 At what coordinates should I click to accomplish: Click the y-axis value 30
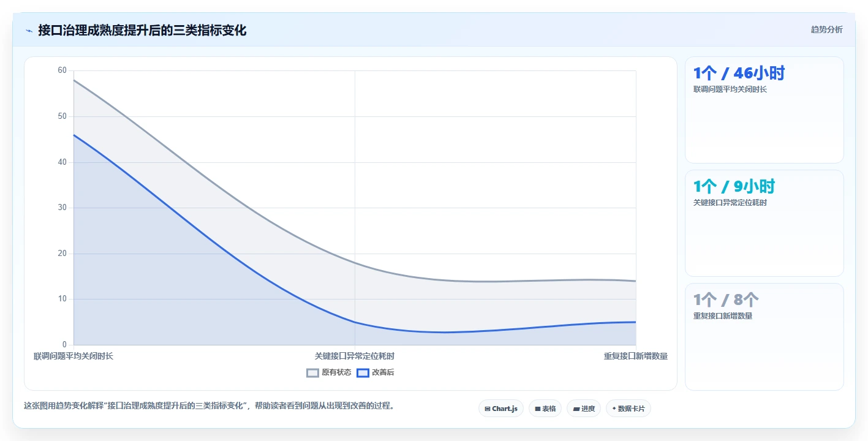pyautogui.click(x=62, y=208)
